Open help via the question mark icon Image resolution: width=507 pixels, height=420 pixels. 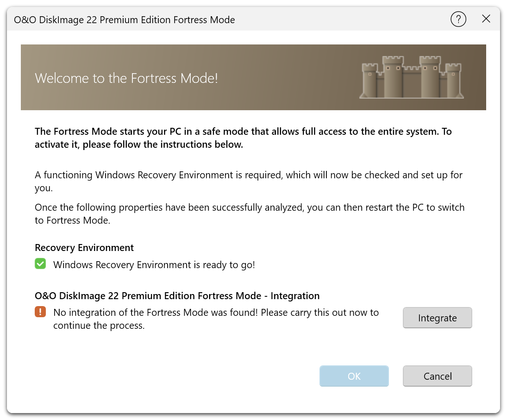point(458,19)
